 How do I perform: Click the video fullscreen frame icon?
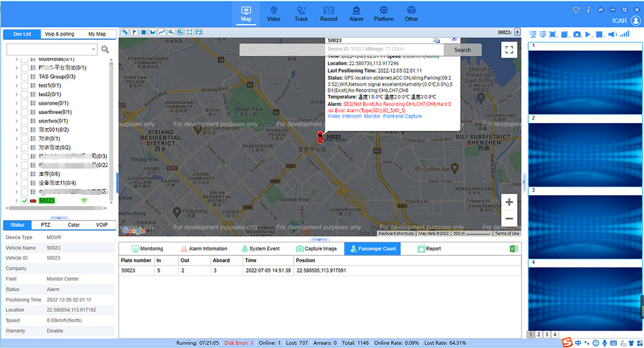point(553,34)
